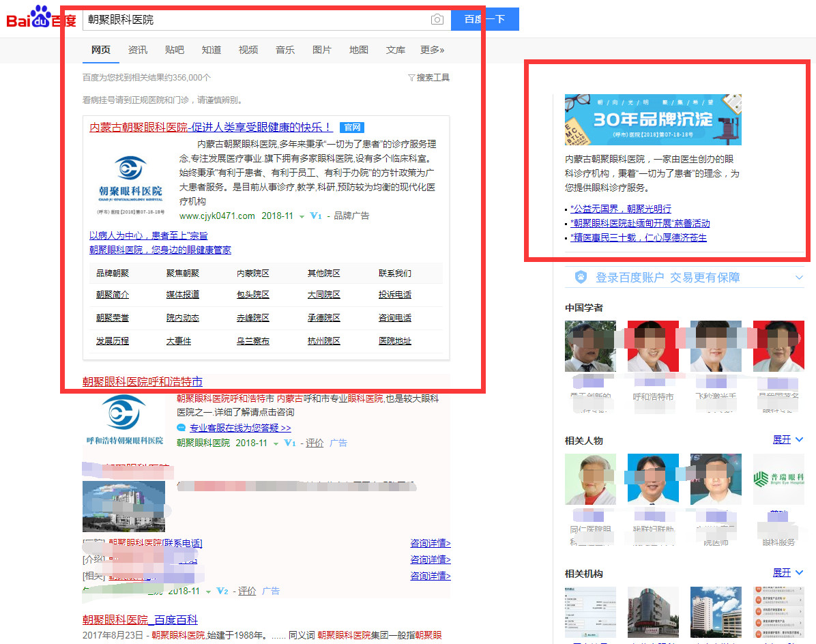This screenshot has height=644, width=816.
Task: Click 呼和浩特朝聚眼科医院 logo thumbnail
Action: (x=124, y=420)
